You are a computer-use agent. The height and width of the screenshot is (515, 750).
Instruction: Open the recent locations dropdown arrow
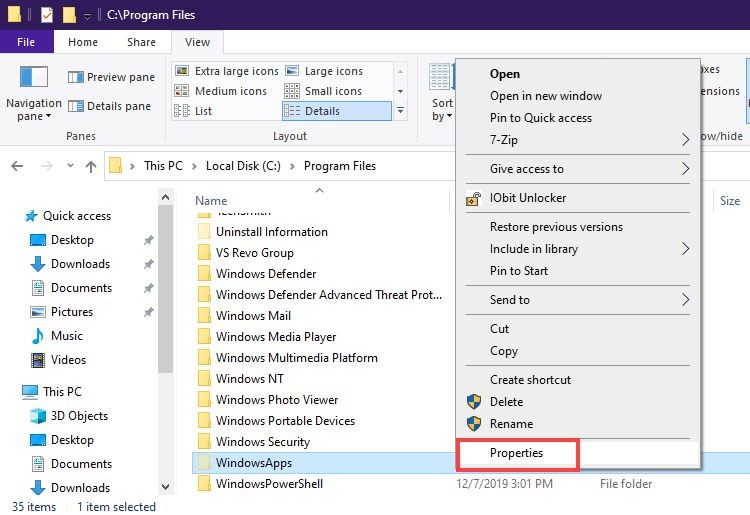tap(70, 165)
